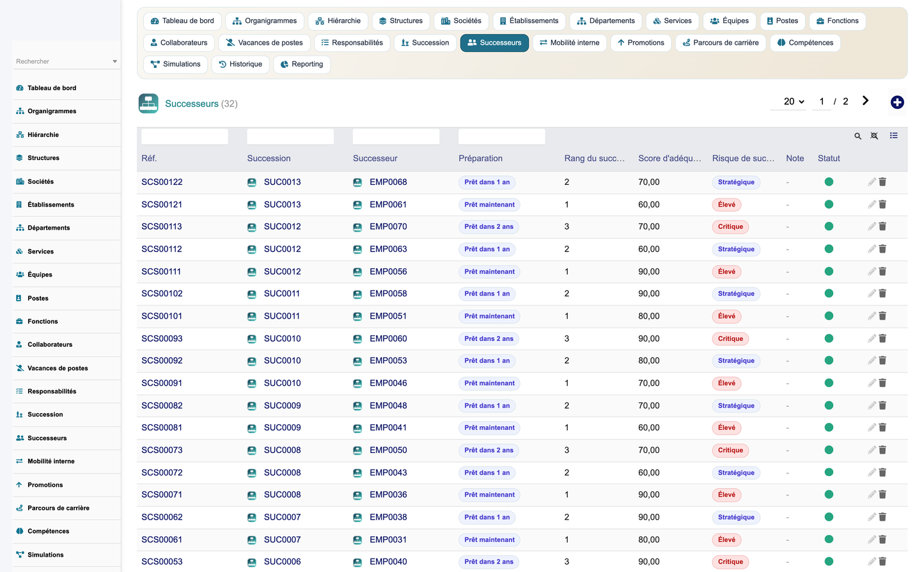
Task: Click employee icon beside EMP0046
Action: (x=357, y=383)
